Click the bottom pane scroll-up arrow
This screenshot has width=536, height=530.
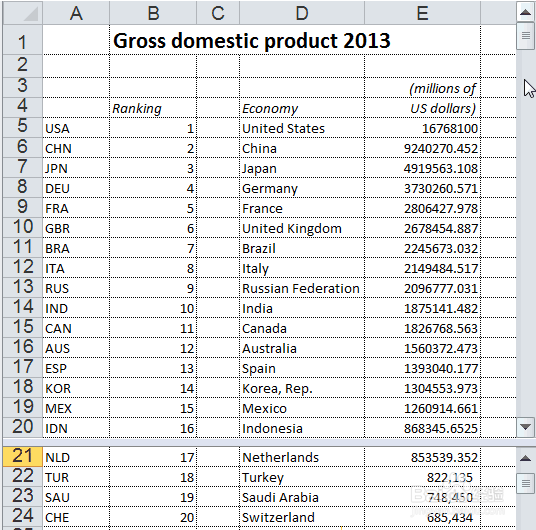tap(525, 459)
